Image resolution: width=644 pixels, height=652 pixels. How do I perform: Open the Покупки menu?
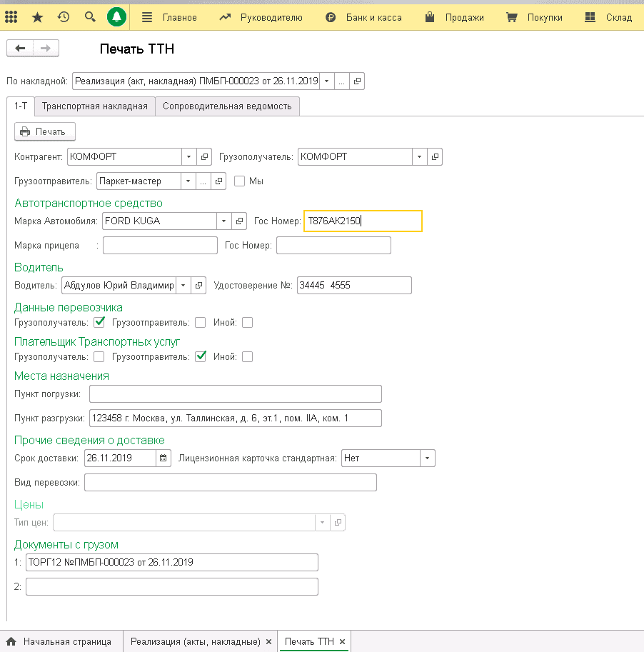(534, 17)
